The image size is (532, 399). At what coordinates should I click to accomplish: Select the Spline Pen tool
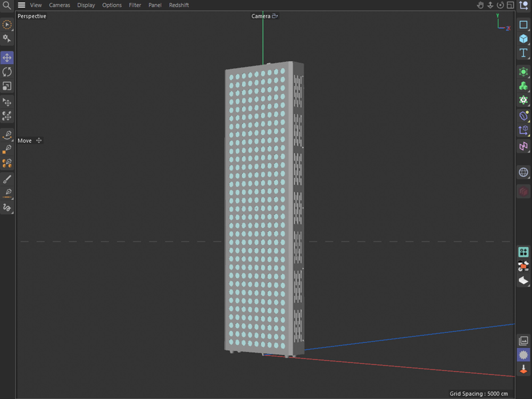coord(7,135)
